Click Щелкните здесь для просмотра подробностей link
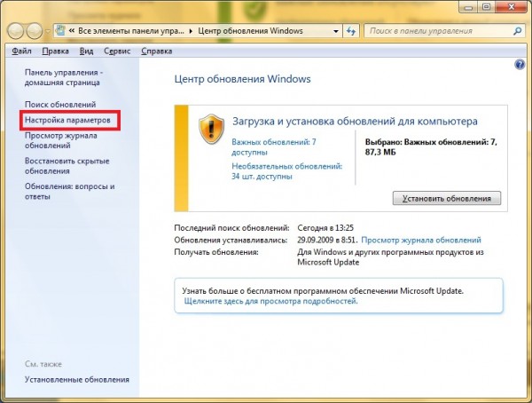This screenshot has height=403, width=532. [x=270, y=301]
